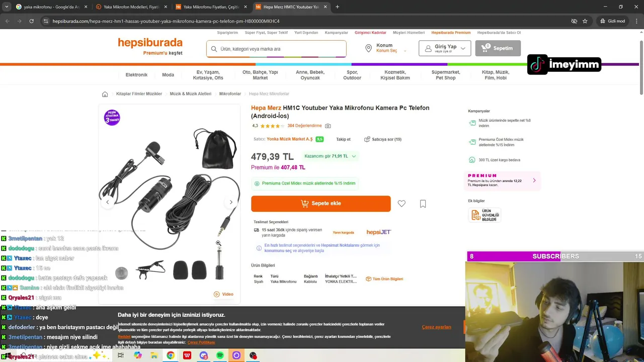The width and height of the screenshot is (644, 362).
Task: Reload the page in the browser
Action: pyautogui.click(x=31, y=21)
